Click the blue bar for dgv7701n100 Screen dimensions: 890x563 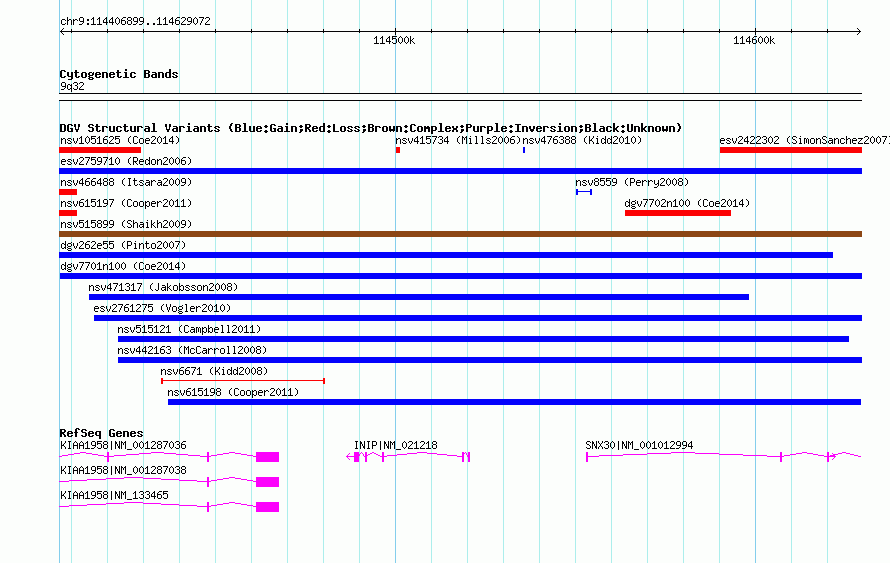pos(460,276)
